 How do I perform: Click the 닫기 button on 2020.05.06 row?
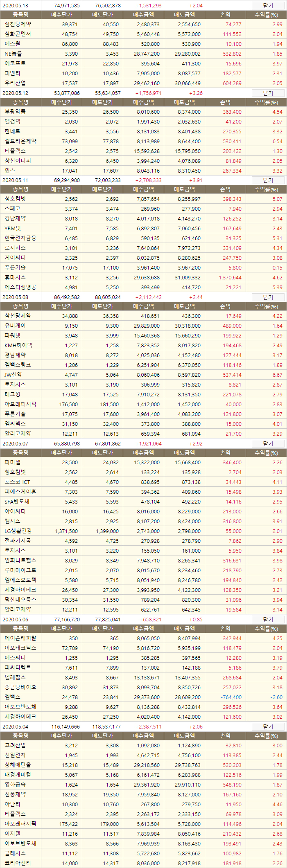click(x=268, y=619)
